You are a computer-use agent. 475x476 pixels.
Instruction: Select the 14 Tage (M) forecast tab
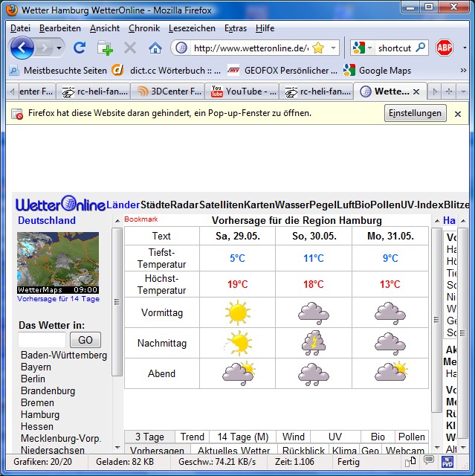click(x=242, y=437)
